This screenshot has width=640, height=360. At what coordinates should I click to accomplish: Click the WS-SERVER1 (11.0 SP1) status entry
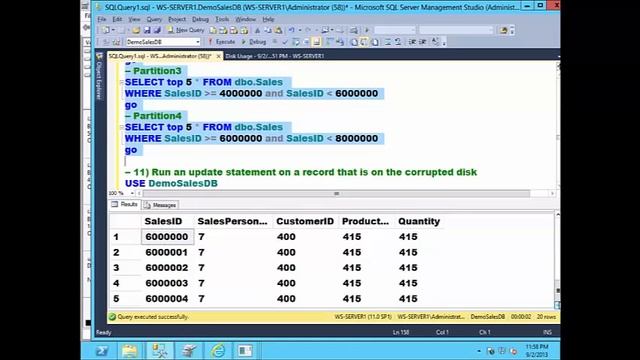pos(363,317)
